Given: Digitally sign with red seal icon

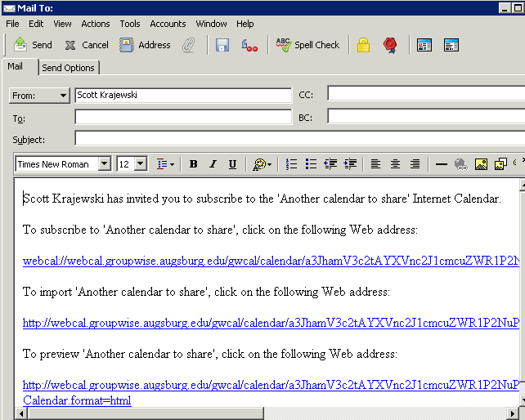Looking at the screenshot, I should pyautogui.click(x=390, y=45).
